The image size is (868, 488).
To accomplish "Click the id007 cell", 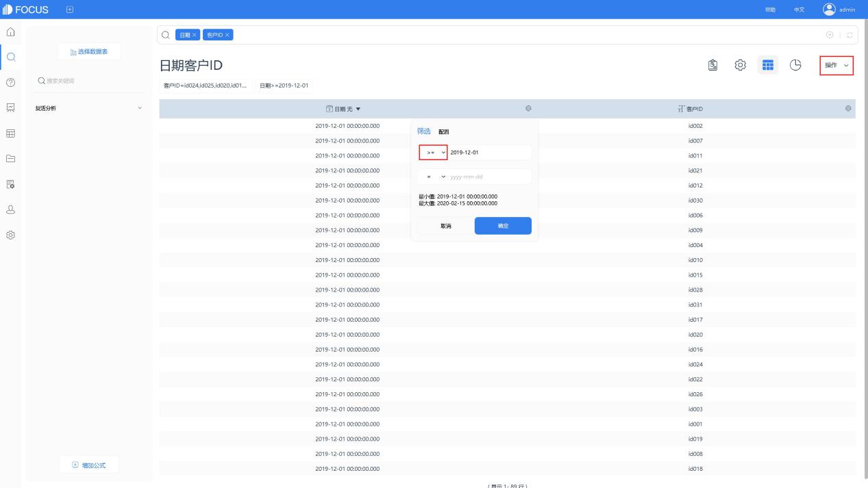I will [695, 141].
